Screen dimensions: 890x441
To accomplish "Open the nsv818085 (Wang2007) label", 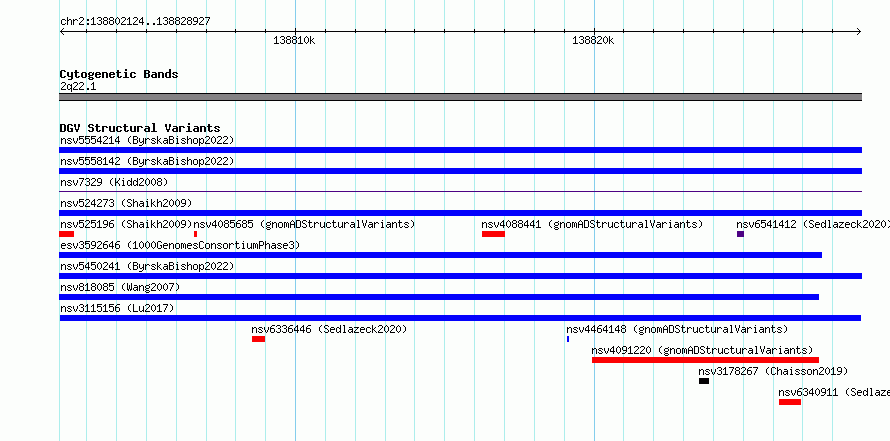I will click(120, 287).
